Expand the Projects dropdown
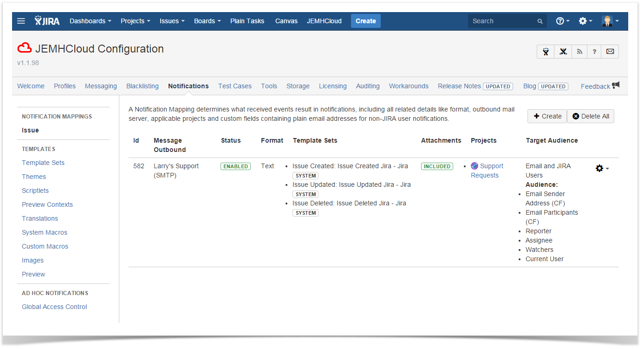The image size is (644, 349). click(x=136, y=21)
